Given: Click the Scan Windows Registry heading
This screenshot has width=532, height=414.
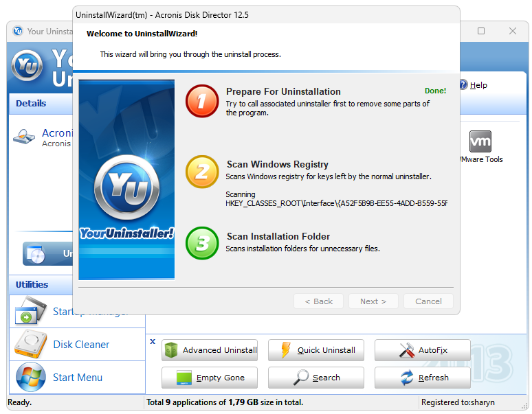Looking at the screenshot, I should click(x=278, y=164).
